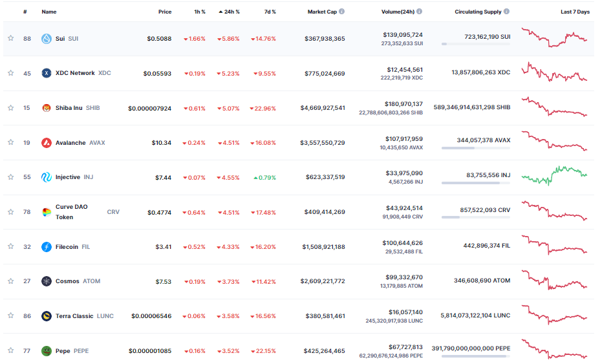
Task: Sort by the Name column header
Action: [x=49, y=12]
